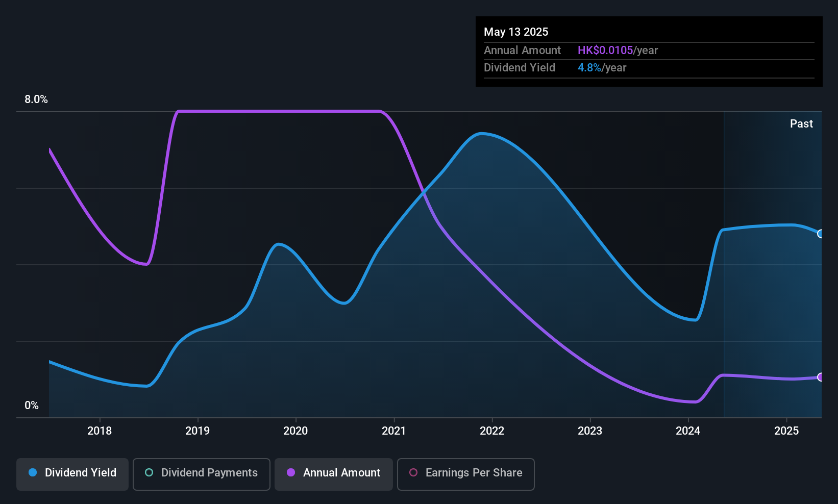Click the 4.8%/year tooltip value

pyautogui.click(x=602, y=68)
